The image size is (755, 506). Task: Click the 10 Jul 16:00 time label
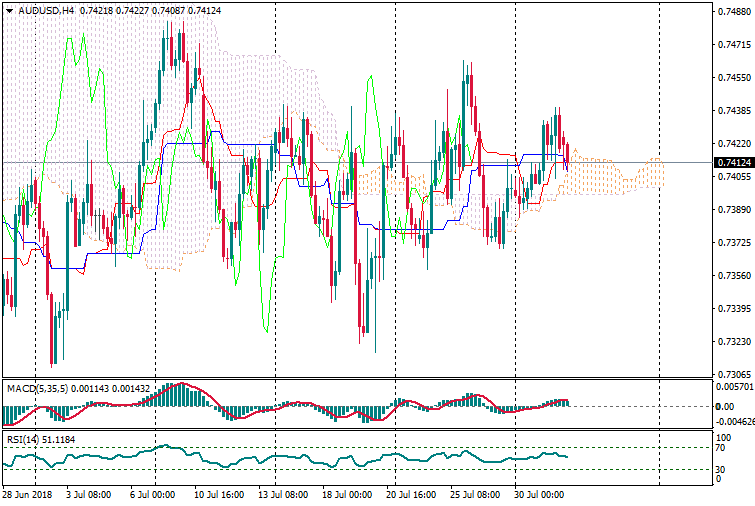(x=216, y=495)
